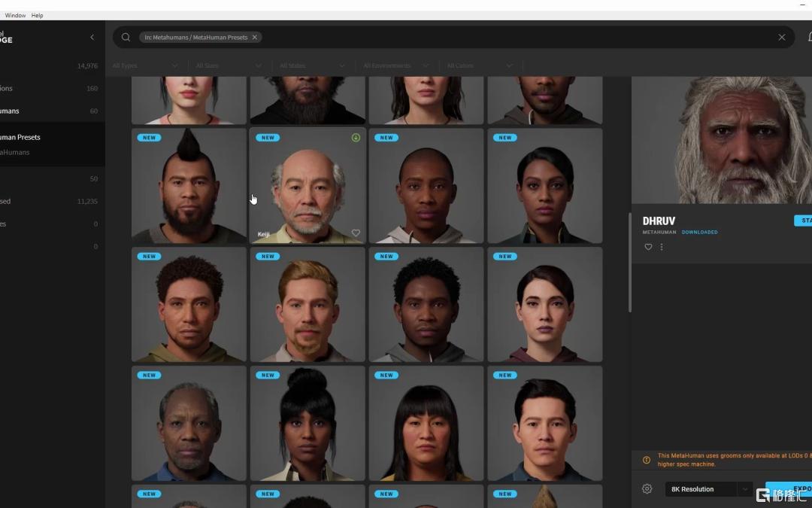The image size is (812, 508).
Task: Click the DHRUV asset title
Action: 659,221
